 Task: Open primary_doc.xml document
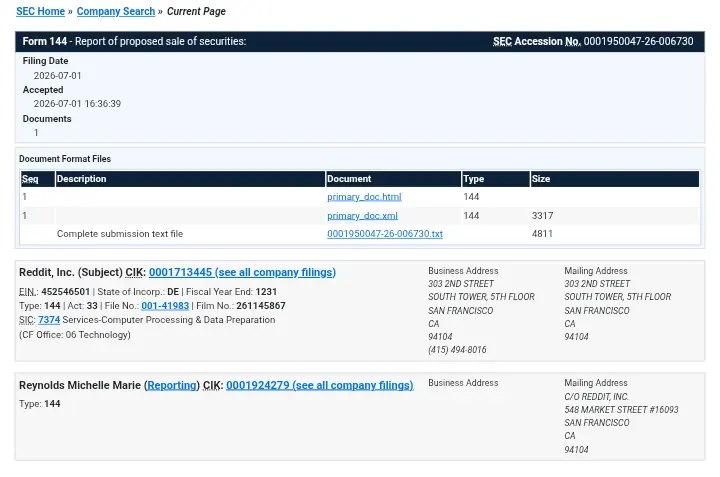coord(362,216)
